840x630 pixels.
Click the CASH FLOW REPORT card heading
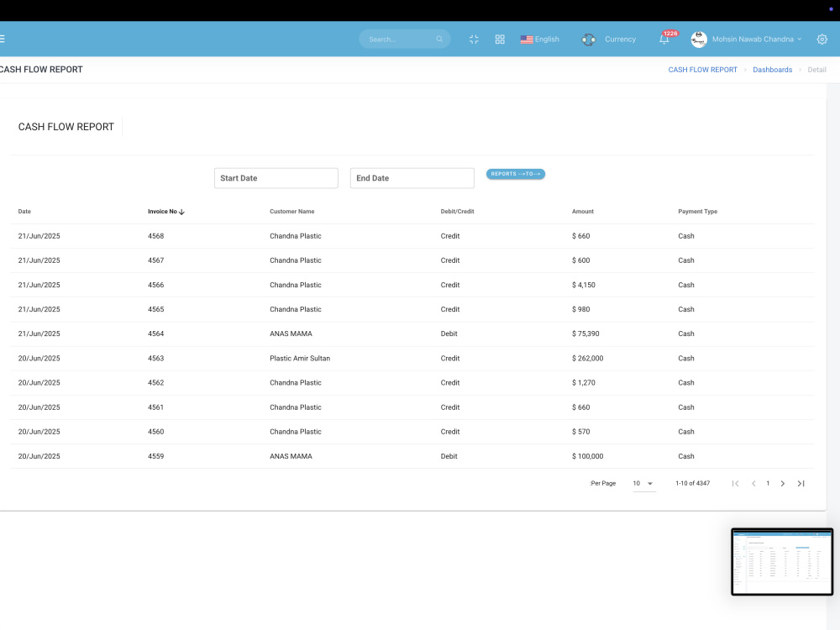pyautogui.click(x=66, y=127)
